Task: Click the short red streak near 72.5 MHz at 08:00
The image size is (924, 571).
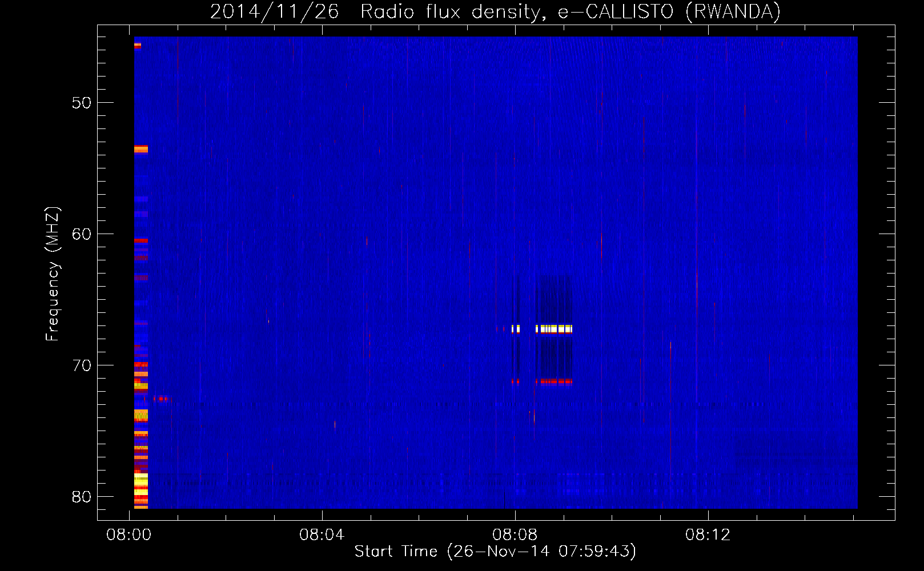Action: tap(160, 399)
